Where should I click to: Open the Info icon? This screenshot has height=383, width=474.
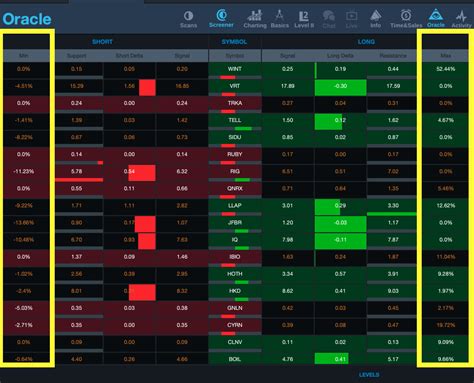coord(376,19)
